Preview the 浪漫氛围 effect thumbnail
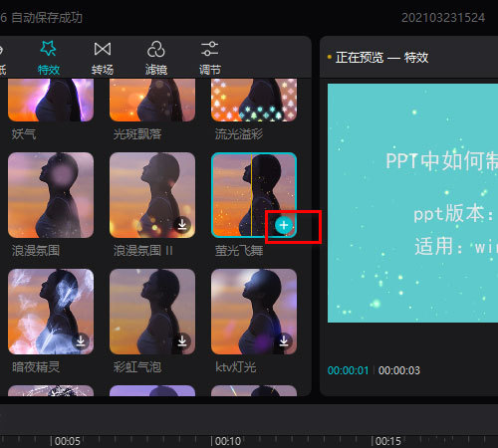Viewport: 498px width, 448px height. point(51,195)
